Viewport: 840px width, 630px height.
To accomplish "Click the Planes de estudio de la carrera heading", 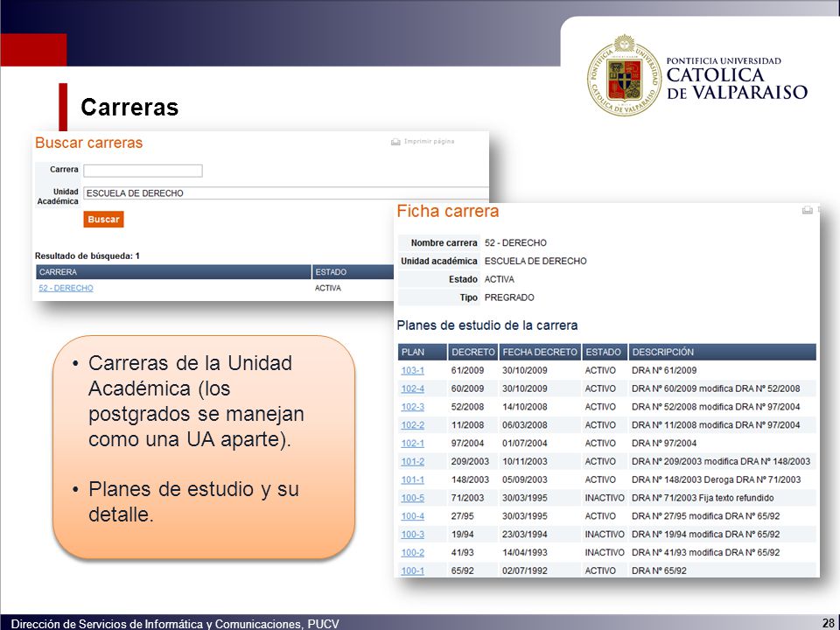I will [487, 325].
